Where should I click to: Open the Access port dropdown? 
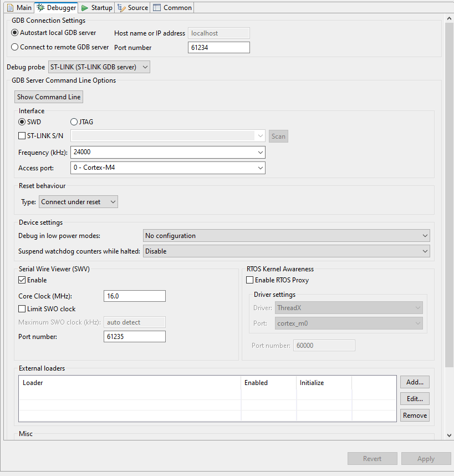[x=168, y=168]
